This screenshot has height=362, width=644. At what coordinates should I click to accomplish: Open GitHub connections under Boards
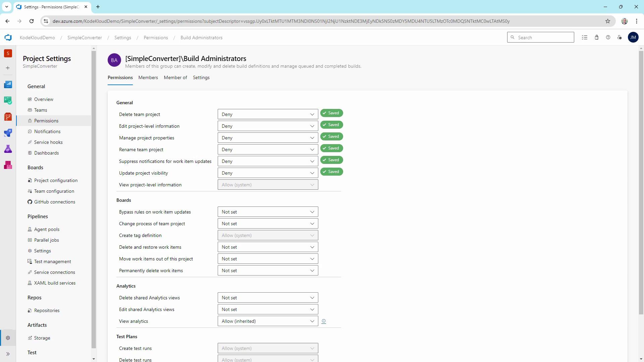pyautogui.click(x=54, y=202)
